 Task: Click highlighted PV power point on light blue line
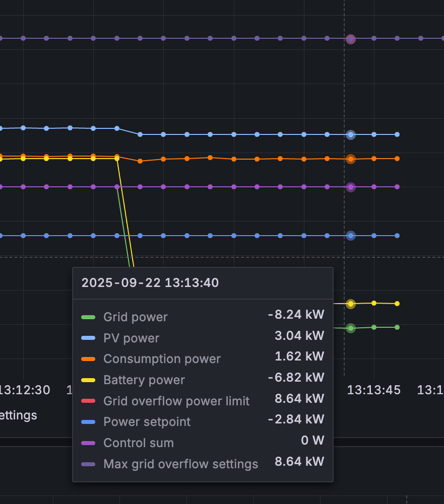351,134
